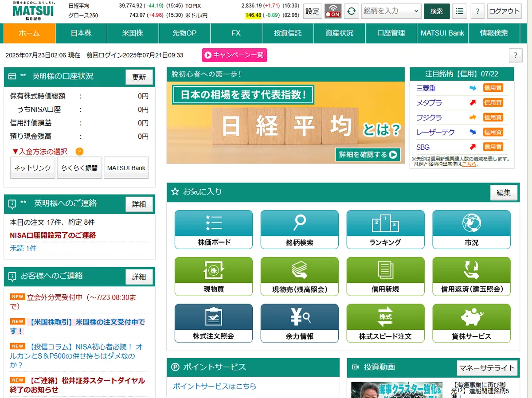Screen dimensions: 532x398
Task: Toggle the ON auto-update wifi icon
Action: click(x=333, y=11)
